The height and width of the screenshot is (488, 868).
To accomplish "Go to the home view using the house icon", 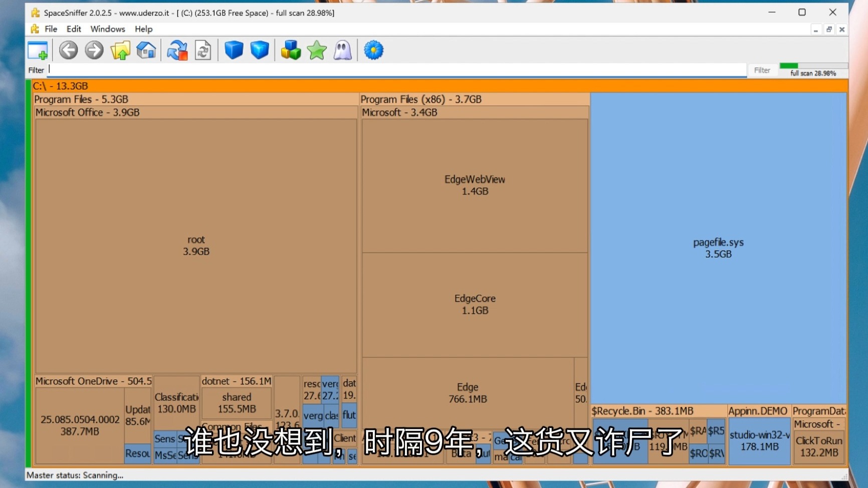I will (146, 51).
